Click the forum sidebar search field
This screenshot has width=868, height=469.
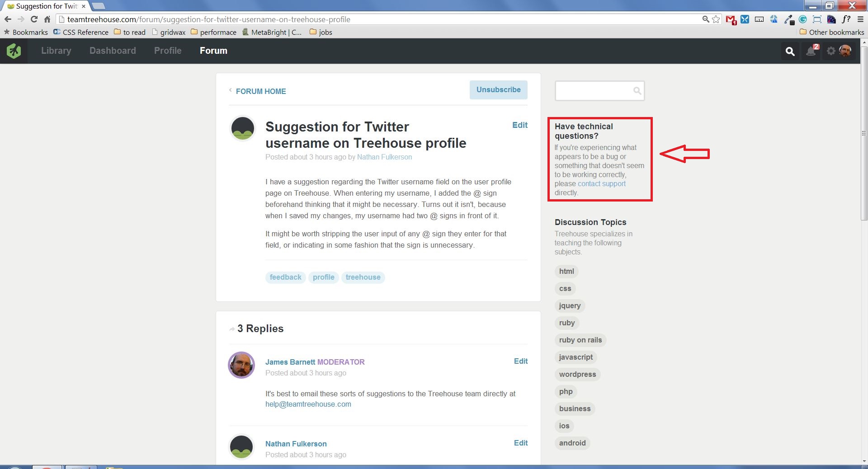click(599, 91)
